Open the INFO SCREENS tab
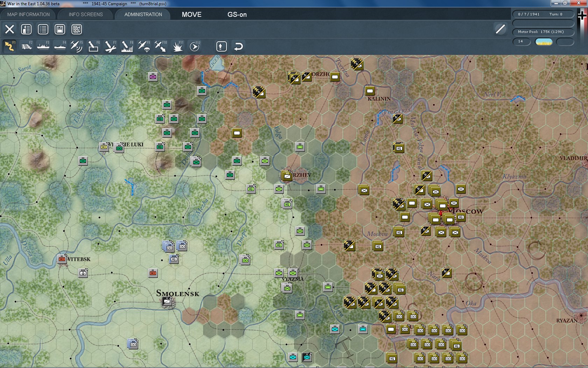Image resolution: width=588 pixels, height=368 pixels. [86, 14]
